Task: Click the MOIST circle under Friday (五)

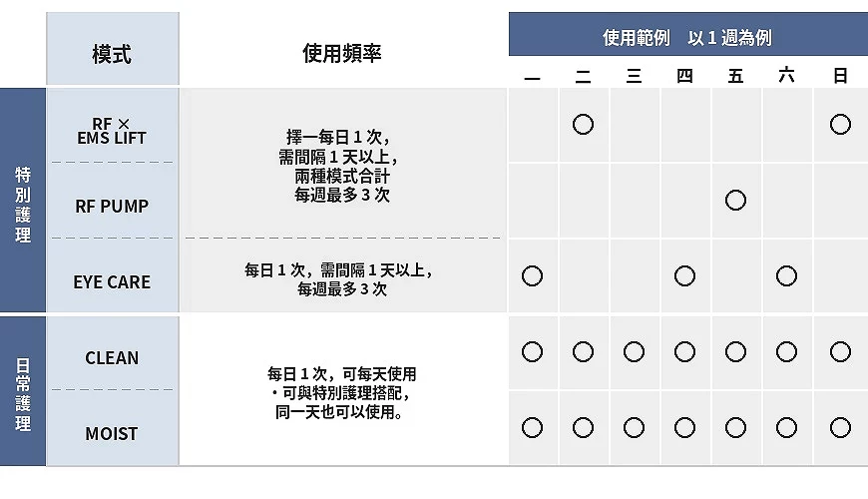Action: click(x=735, y=427)
